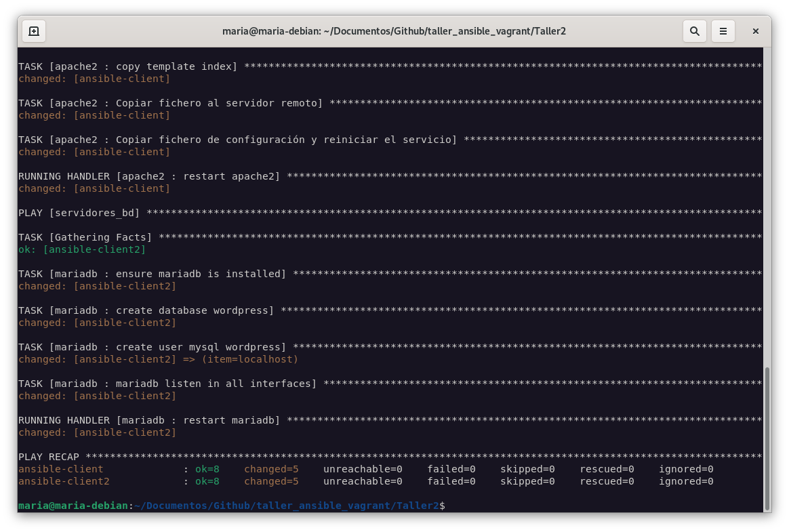Open the hamburger menu

723,31
